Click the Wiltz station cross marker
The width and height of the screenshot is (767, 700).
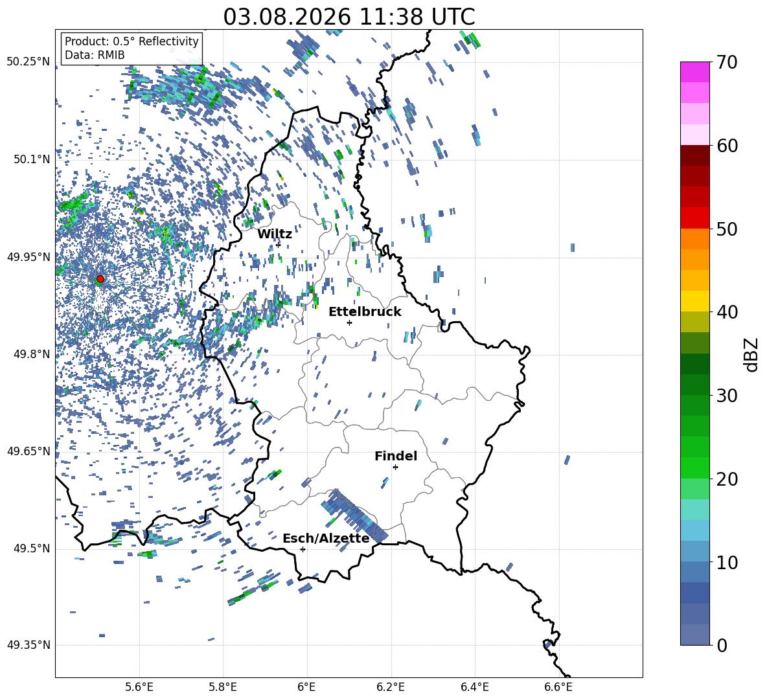click(x=279, y=245)
